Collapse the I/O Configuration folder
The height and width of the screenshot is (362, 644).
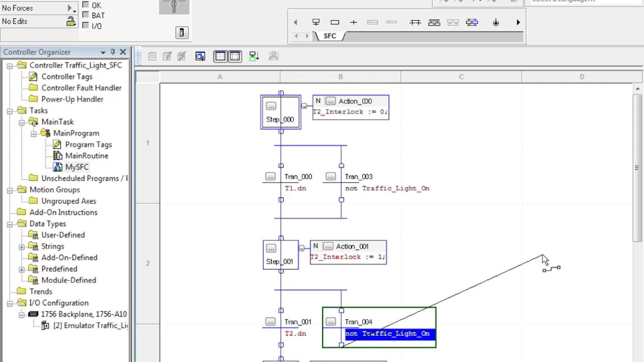pos(10,303)
